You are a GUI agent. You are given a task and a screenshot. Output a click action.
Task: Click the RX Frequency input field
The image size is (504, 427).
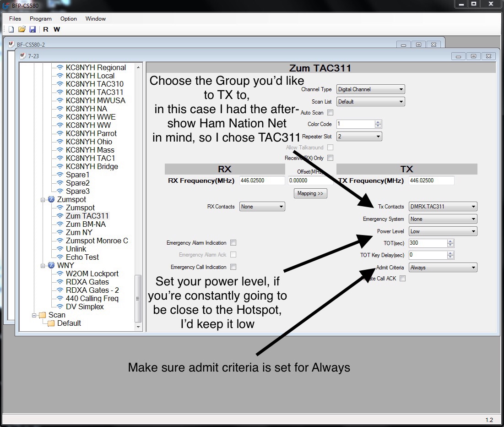pyautogui.click(x=261, y=181)
